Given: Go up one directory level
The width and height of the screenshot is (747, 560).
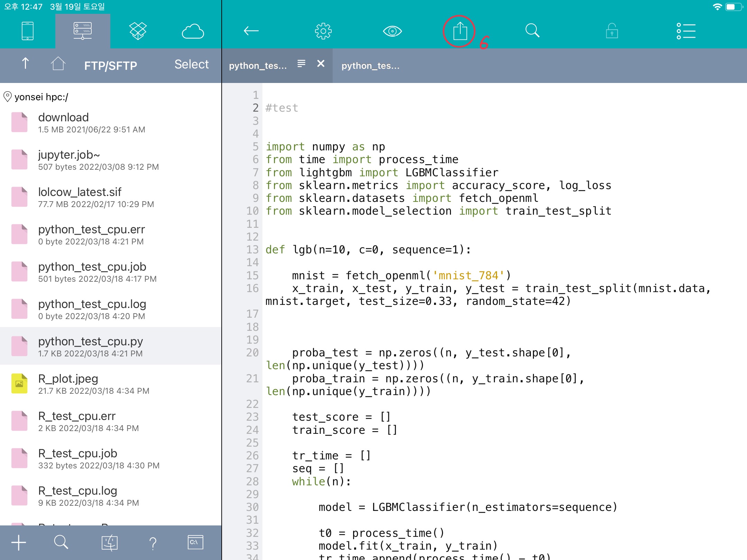Looking at the screenshot, I should [25, 64].
